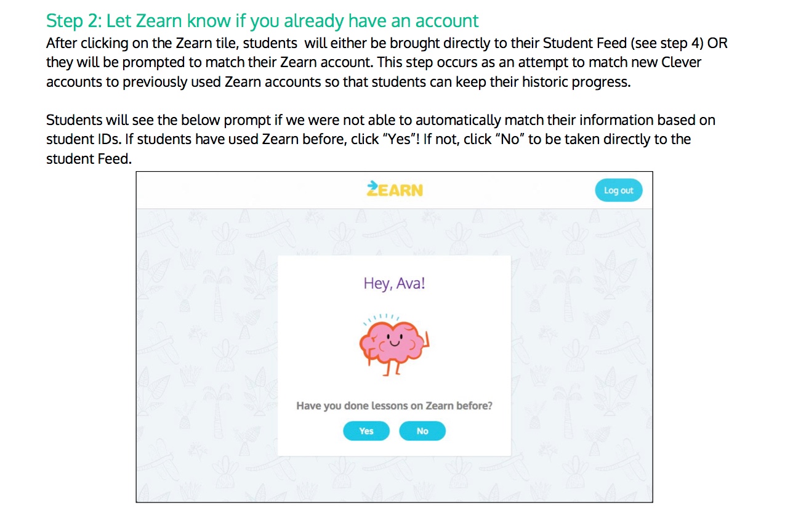Viewport: 785px width, 532px height.
Task: Click the phrase "student IDs" in the second paragraph
Action: [82, 139]
